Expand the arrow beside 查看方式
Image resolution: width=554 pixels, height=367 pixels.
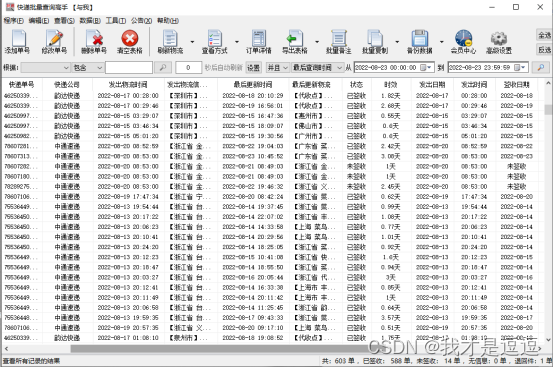click(x=237, y=42)
